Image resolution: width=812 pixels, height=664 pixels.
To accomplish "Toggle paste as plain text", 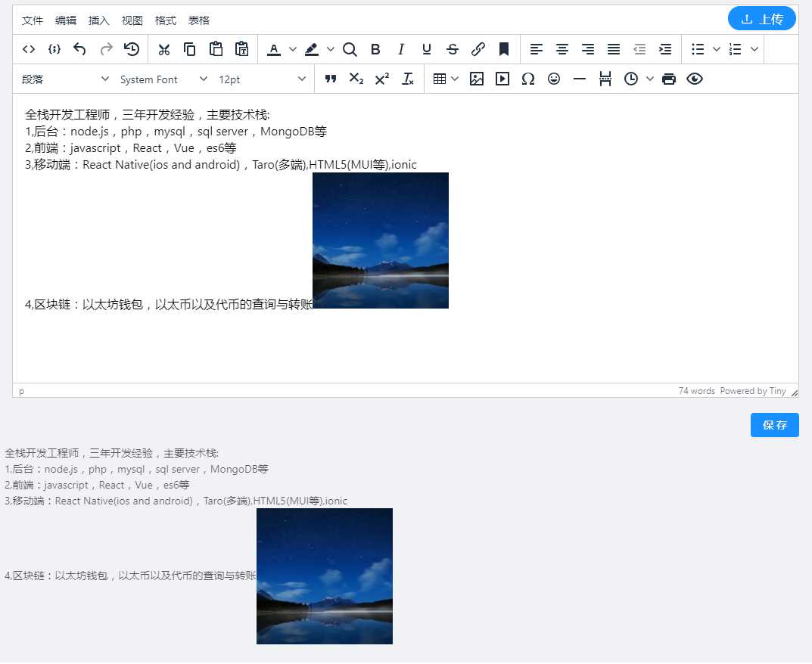I will point(242,49).
